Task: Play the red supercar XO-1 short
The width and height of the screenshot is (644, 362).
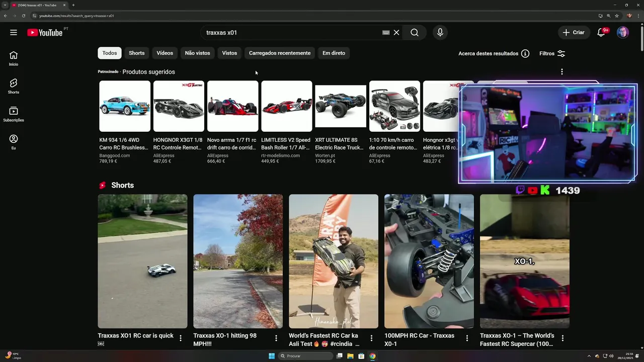Action: [525, 261]
